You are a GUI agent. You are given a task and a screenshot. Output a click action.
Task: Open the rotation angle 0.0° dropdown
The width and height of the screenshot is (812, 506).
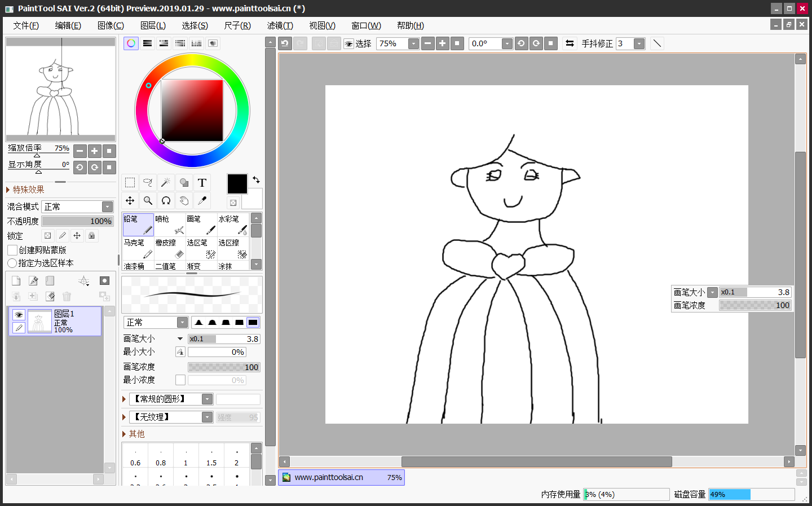coord(507,43)
